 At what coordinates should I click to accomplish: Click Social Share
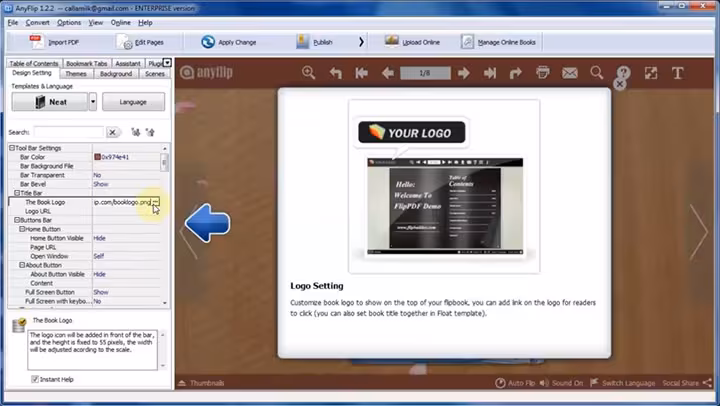point(687,383)
